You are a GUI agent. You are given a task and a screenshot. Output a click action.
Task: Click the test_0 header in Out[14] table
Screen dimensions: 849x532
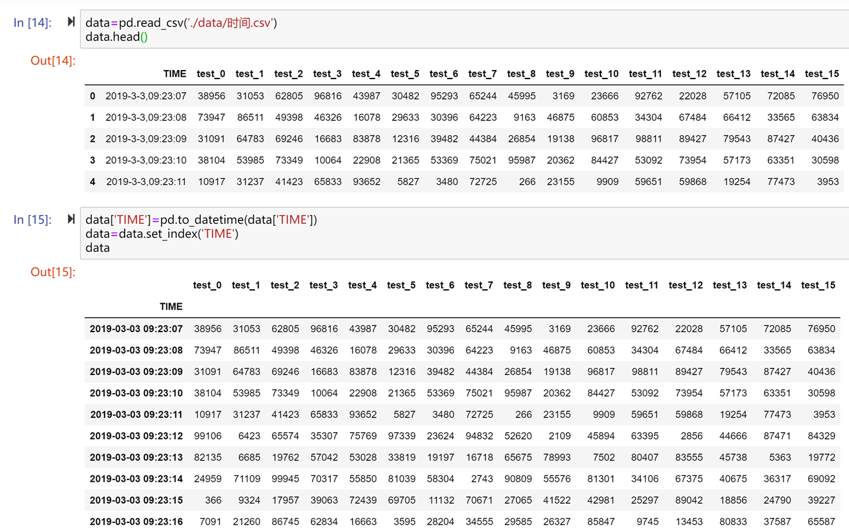(x=211, y=74)
